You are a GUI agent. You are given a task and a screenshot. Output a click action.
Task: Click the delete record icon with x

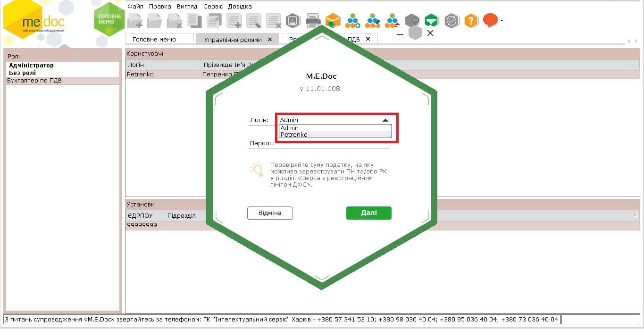click(274, 21)
